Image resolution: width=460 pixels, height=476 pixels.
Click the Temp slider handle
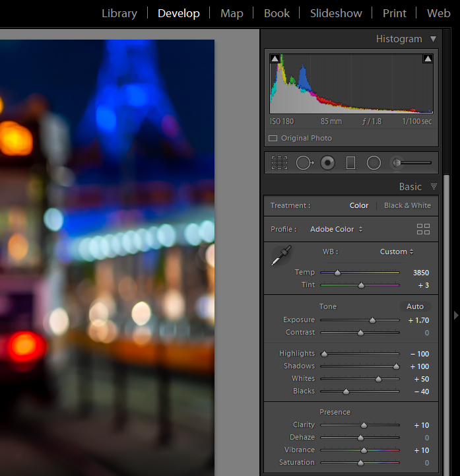point(337,273)
